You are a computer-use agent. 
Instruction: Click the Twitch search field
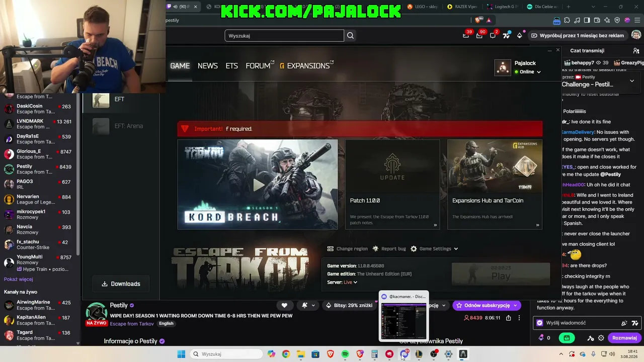click(284, 36)
